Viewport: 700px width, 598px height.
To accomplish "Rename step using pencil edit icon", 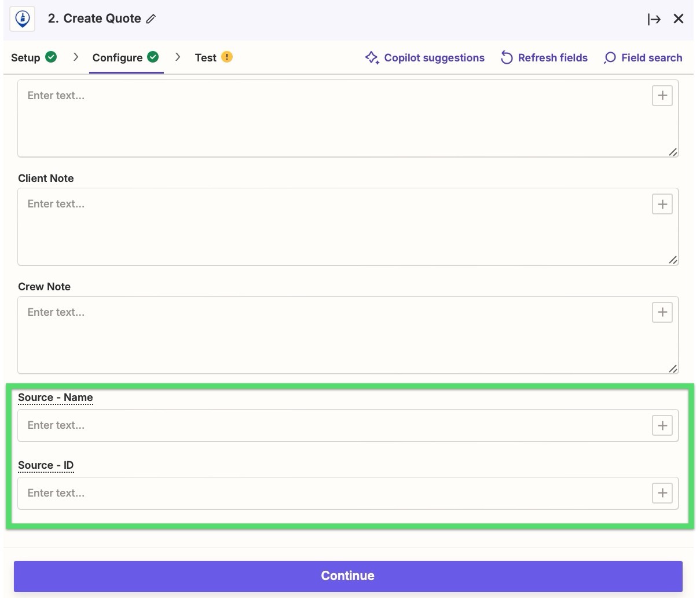I will tap(151, 19).
